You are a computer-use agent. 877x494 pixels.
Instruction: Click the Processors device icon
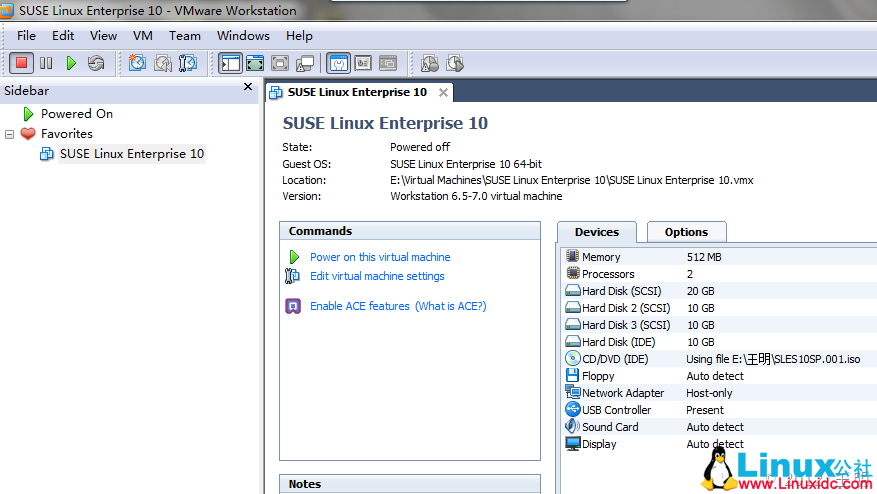pos(573,273)
